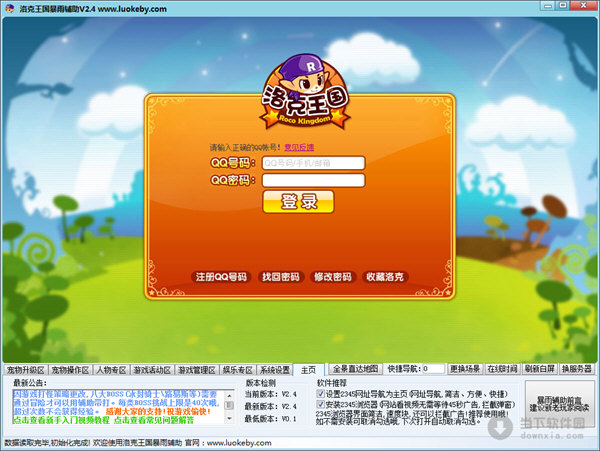Click the 最低版本: V0.1 text
Image resolution: width=600 pixels, height=451 pixels.
(271, 419)
